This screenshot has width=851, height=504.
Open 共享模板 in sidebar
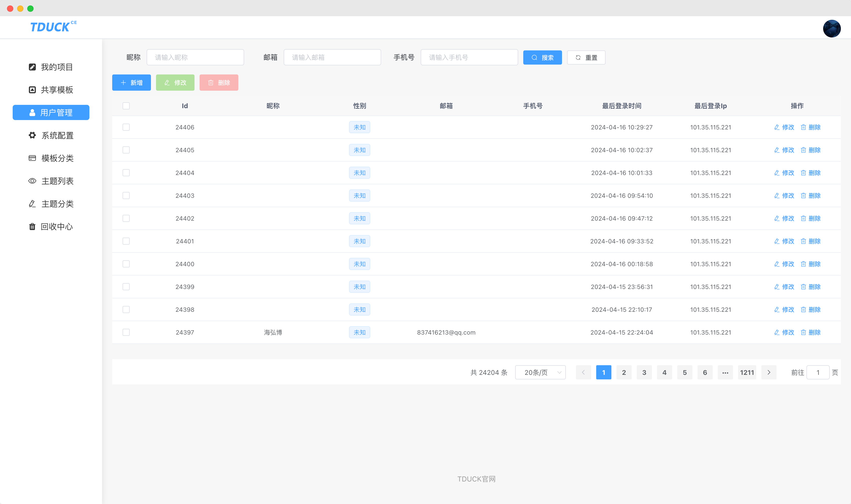coord(51,90)
